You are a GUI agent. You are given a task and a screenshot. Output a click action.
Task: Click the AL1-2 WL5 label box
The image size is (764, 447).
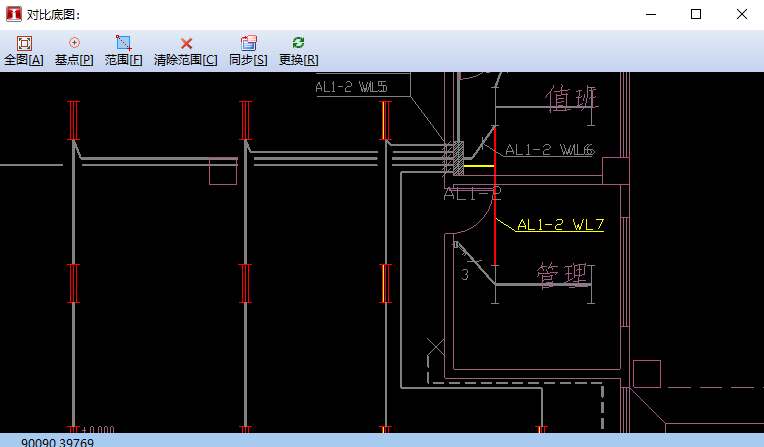pos(352,87)
